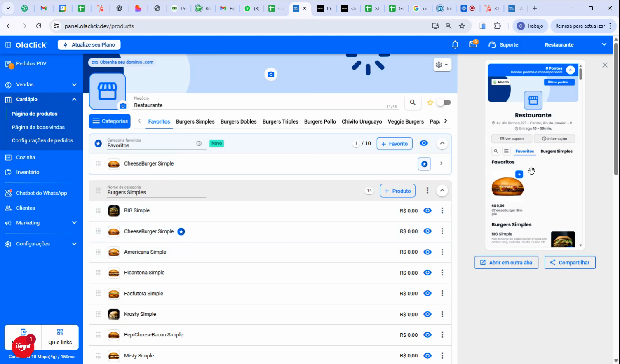The height and width of the screenshot is (364, 620).
Task: Click the banner camera upload icon
Action: point(271,75)
